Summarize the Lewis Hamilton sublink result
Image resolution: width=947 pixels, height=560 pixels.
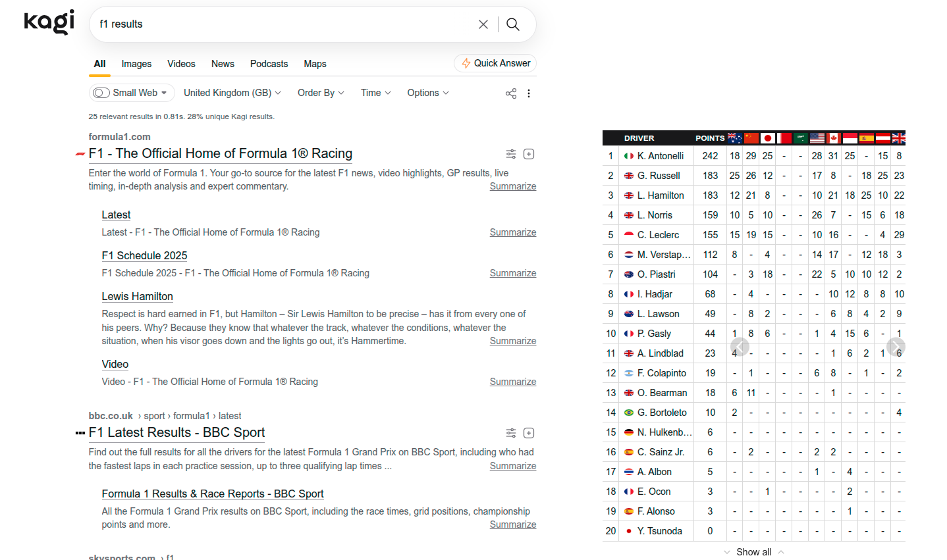(513, 341)
